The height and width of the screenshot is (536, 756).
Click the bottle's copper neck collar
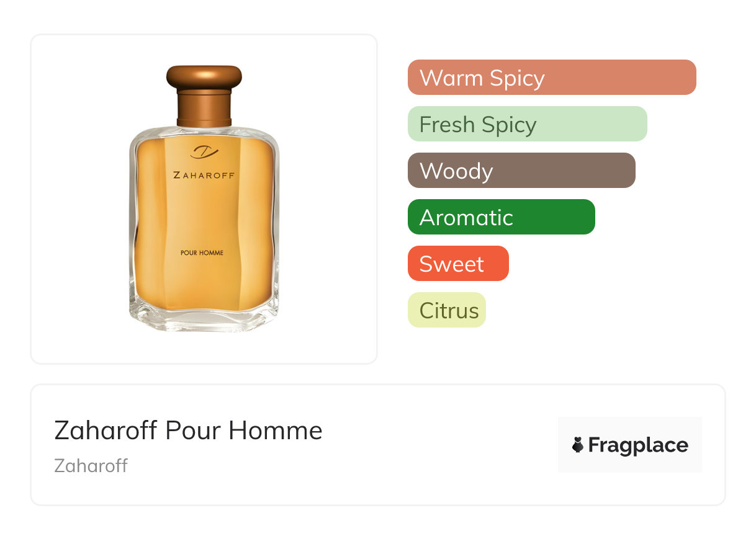(204, 109)
